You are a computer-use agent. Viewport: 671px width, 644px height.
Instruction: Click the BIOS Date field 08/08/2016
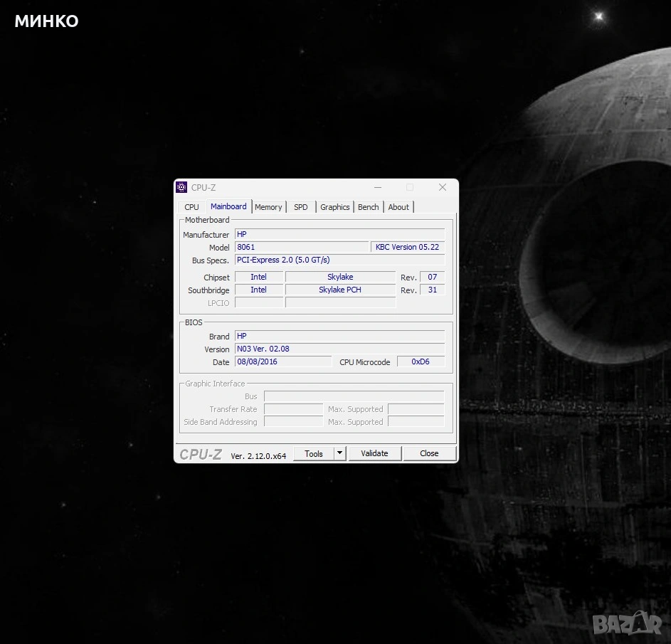coord(282,361)
